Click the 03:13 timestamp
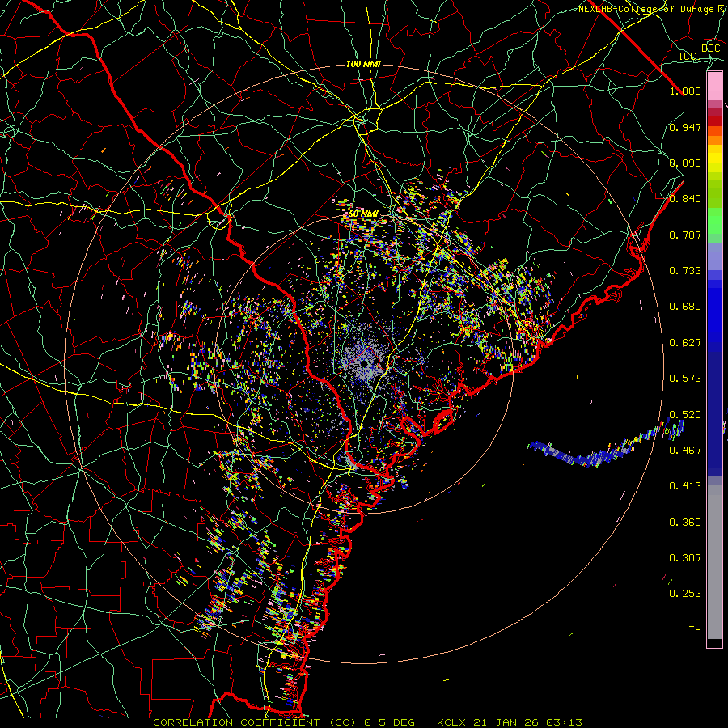 [x=564, y=722]
